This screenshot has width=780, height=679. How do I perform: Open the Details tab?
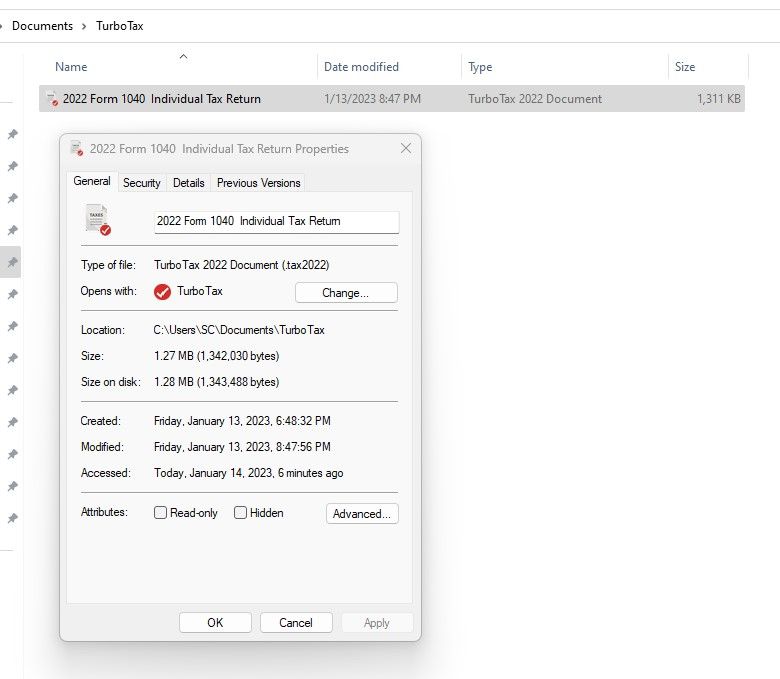coord(188,183)
